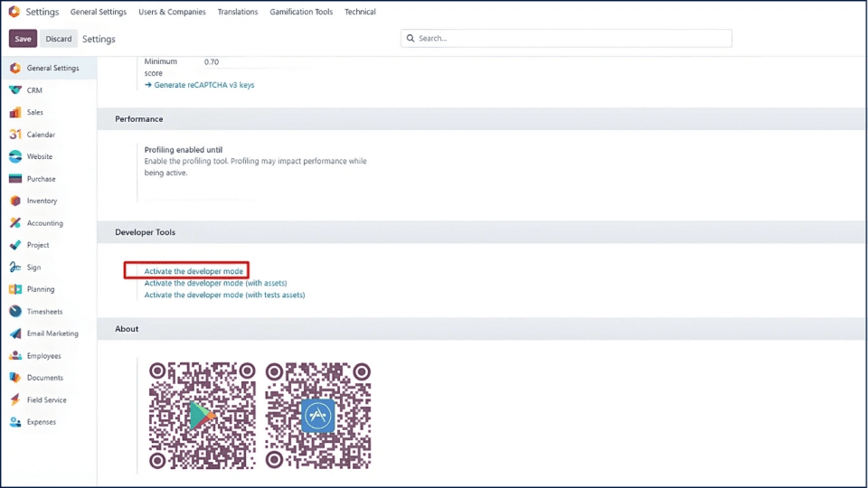This screenshot has width=868, height=488.
Task: Click the Save button
Action: tap(23, 39)
